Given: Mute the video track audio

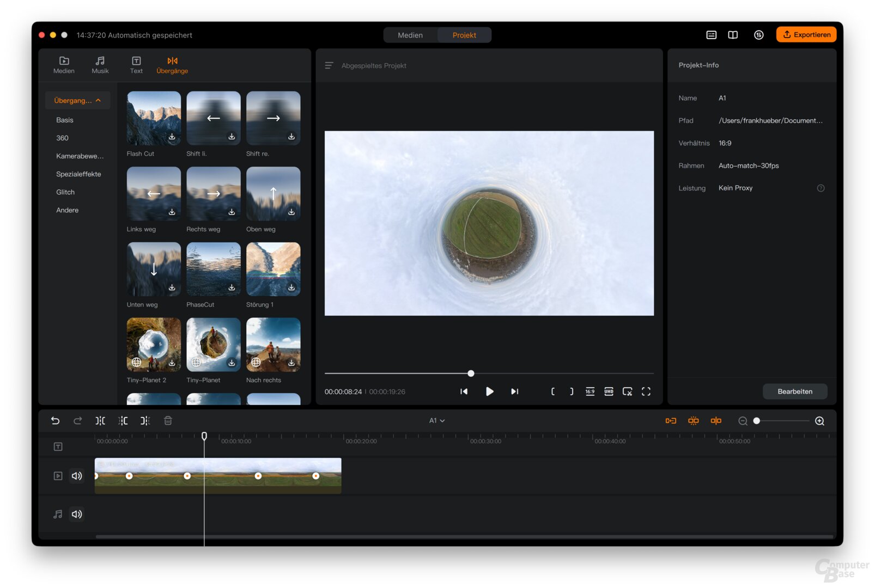Looking at the screenshot, I should coord(77,476).
